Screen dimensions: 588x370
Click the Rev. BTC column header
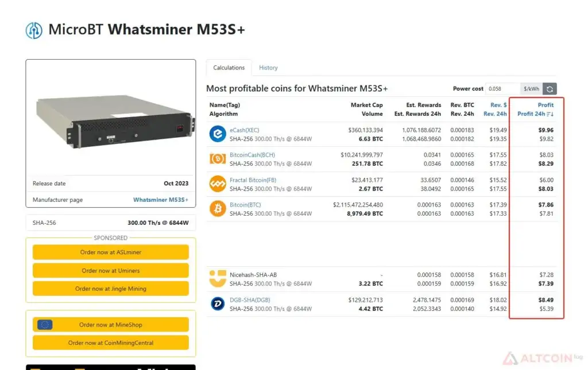tap(462, 105)
